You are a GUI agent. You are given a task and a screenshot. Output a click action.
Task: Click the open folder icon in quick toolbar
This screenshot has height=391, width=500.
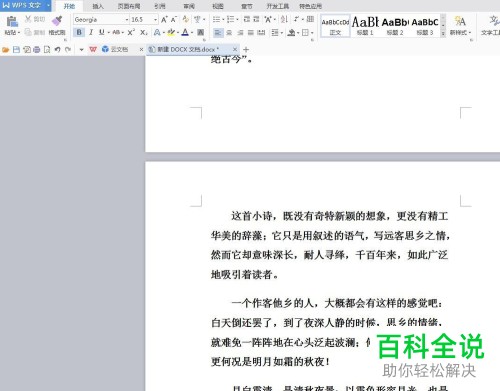pyautogui.click(x=6, y=50)
